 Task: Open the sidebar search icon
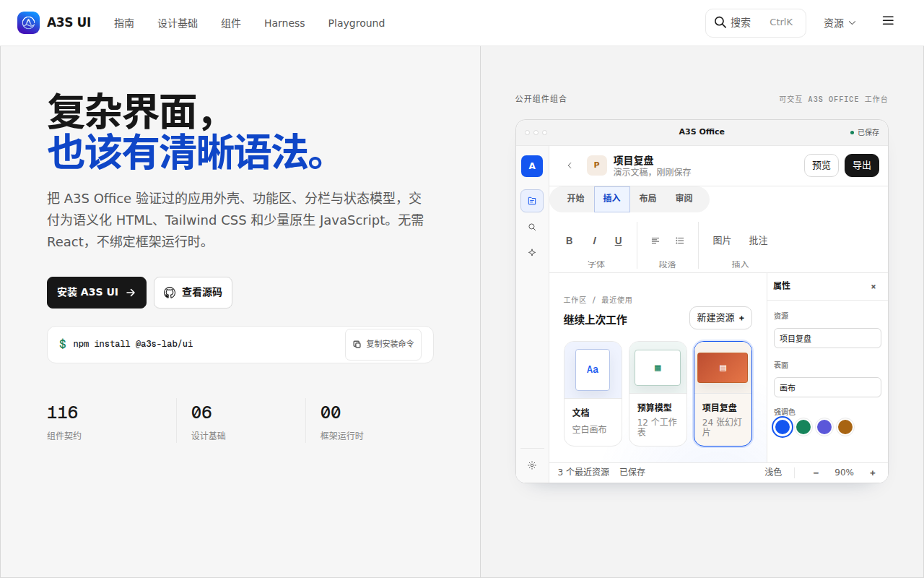pos(532,227)
